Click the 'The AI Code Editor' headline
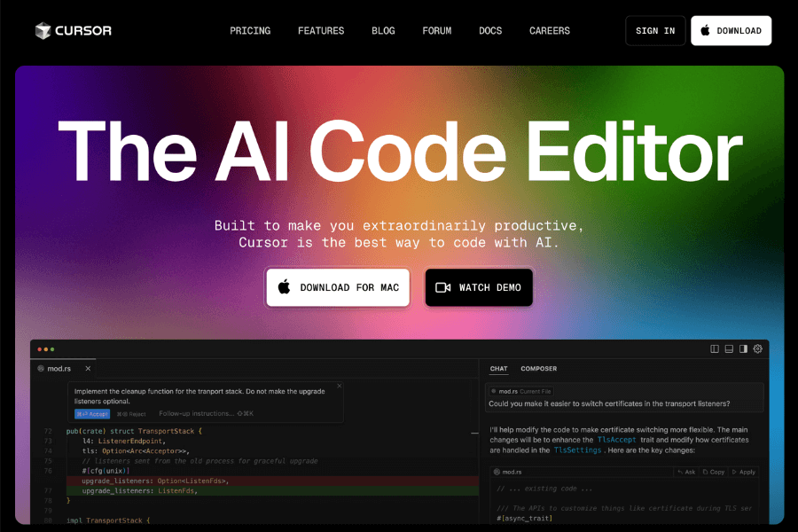Screen dimensions: 798x532 tap(400, 152)
